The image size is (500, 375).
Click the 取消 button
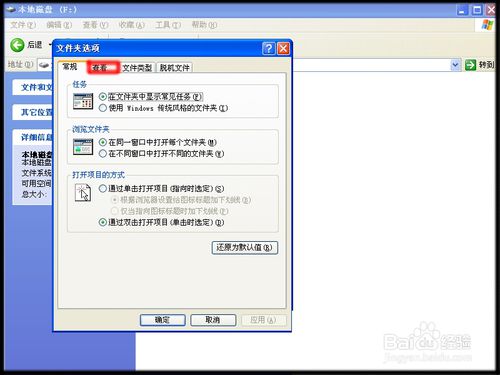[x=213, y=320]
